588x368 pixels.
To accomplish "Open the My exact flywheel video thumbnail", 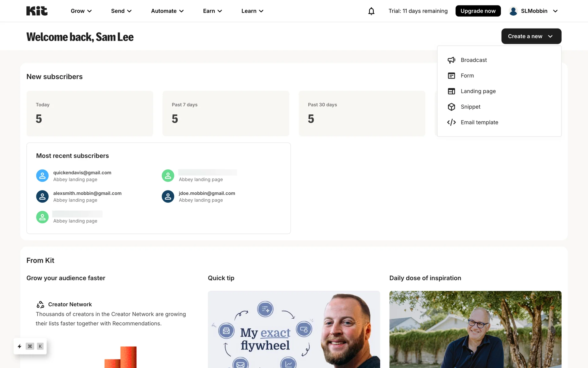I will pos(294,330).
